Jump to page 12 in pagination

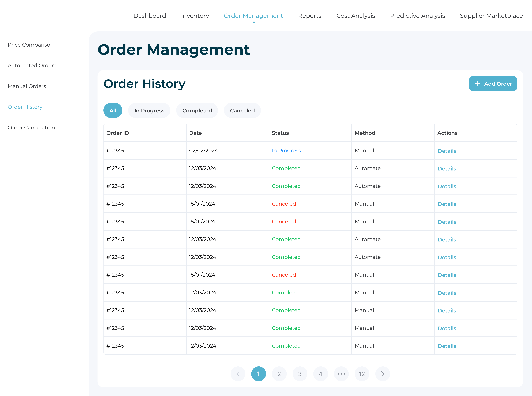pos(362,374)
